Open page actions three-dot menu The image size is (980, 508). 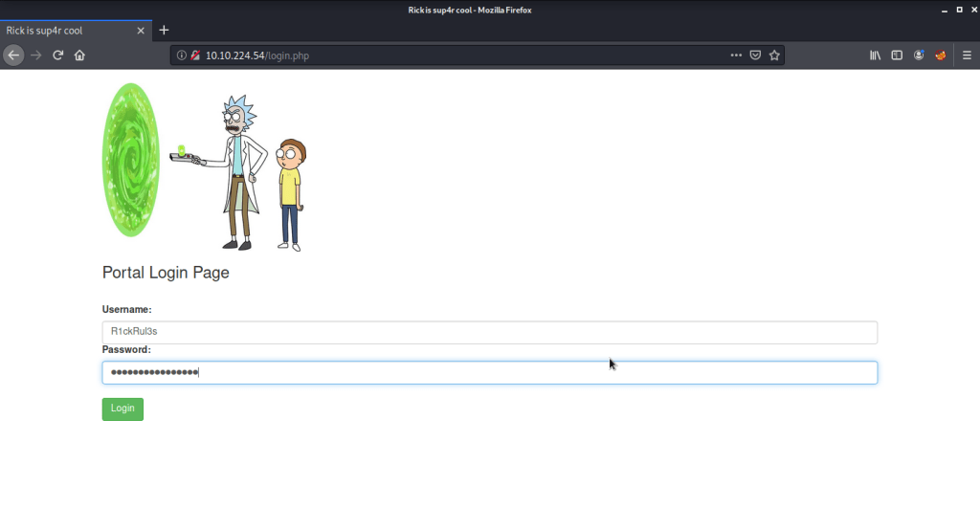click(x=736, y=55)
